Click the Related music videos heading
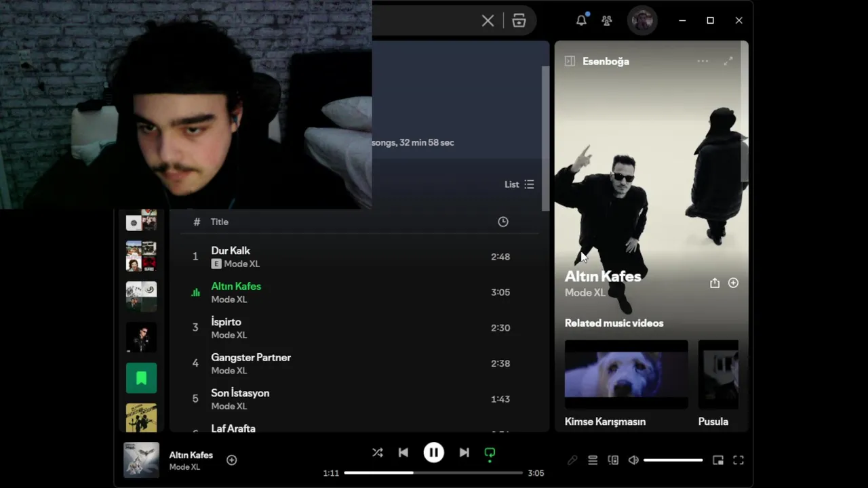Viewport: 868px width, 488px height. (614, 323)
